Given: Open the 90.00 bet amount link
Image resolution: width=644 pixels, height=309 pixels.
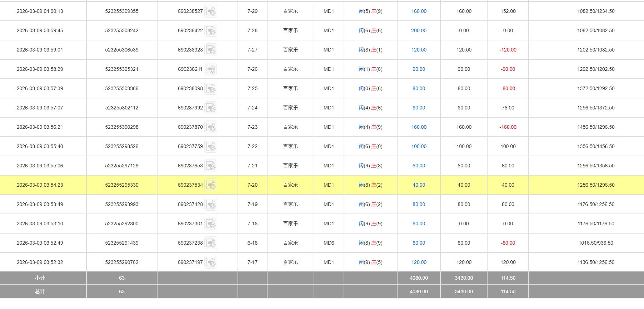Looking at the screenshot, I should click(x=419, y=69).
